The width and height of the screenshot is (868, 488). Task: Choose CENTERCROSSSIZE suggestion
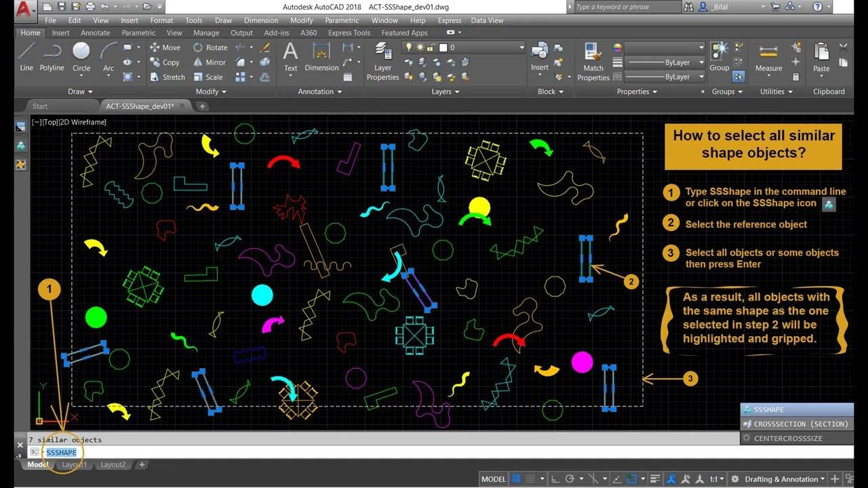tap(797, 438)
